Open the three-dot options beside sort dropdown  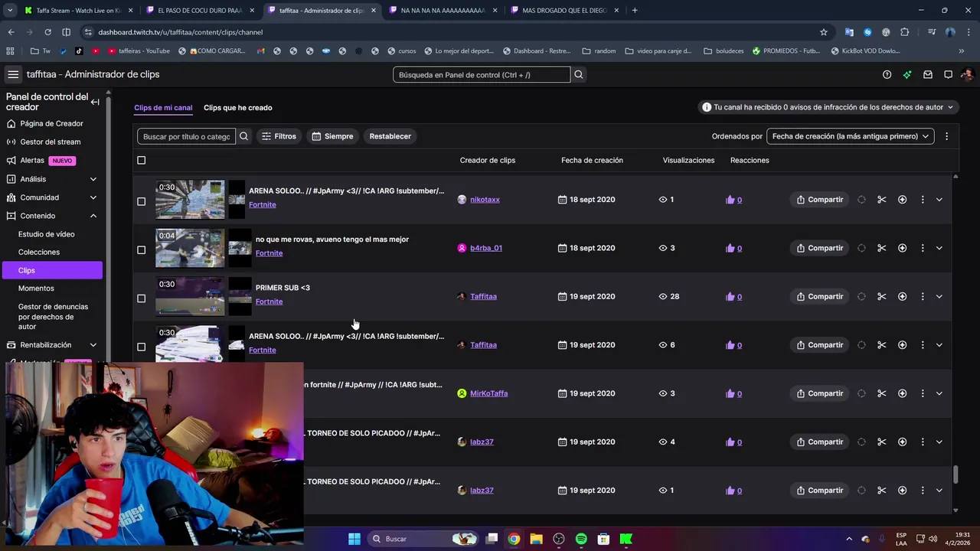pyautogui.click(x=946, y=136)
